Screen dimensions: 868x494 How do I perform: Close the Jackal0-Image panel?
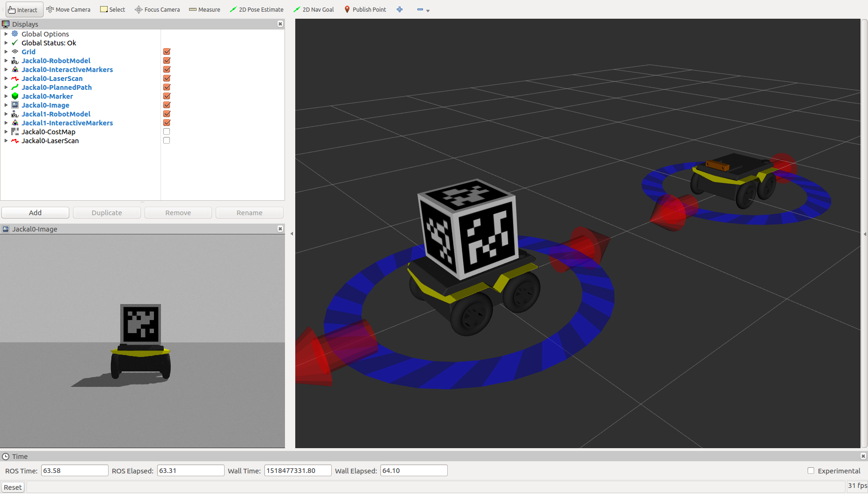(280, 229)
